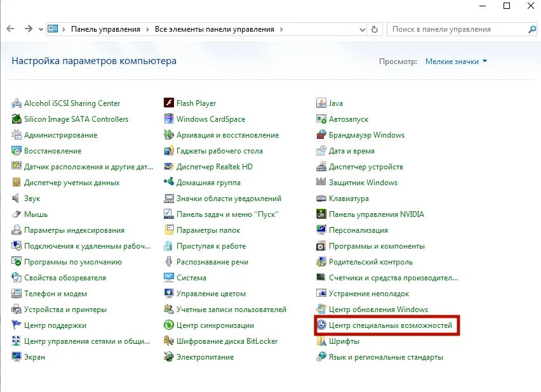The image size is (541, 392).
Task: Open Параметры папок link
Action: coord(208,230)
